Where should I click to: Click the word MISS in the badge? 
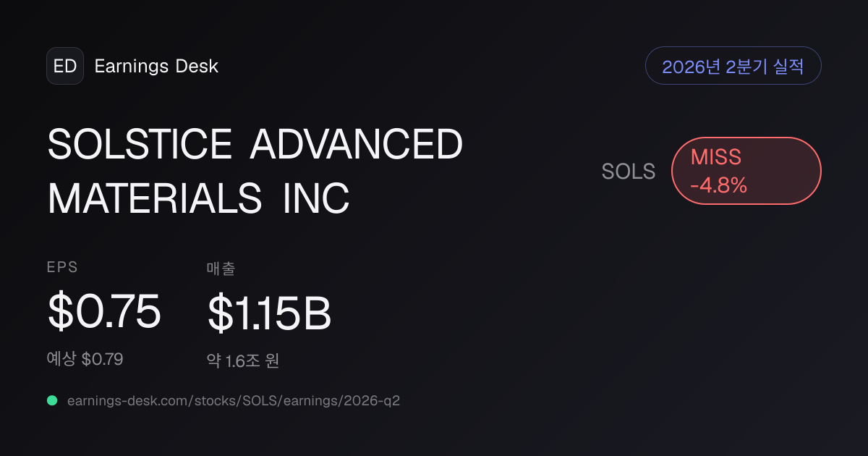pyautogui.click(x=716, y=157)
